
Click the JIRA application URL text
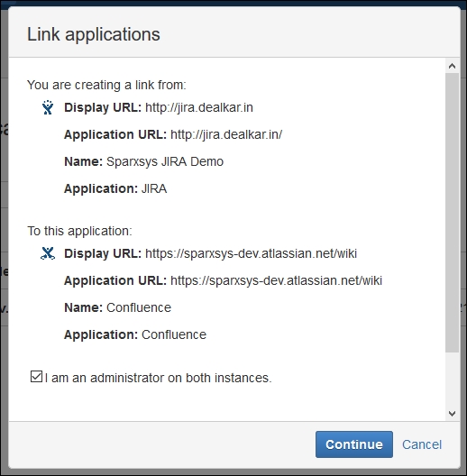coord(226,134)
